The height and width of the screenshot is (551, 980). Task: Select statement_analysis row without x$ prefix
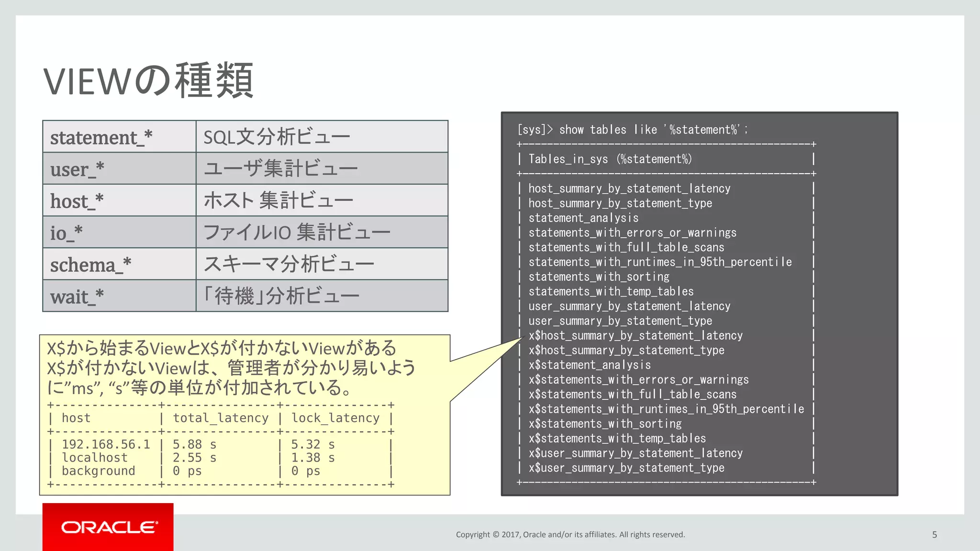(583, 218)
